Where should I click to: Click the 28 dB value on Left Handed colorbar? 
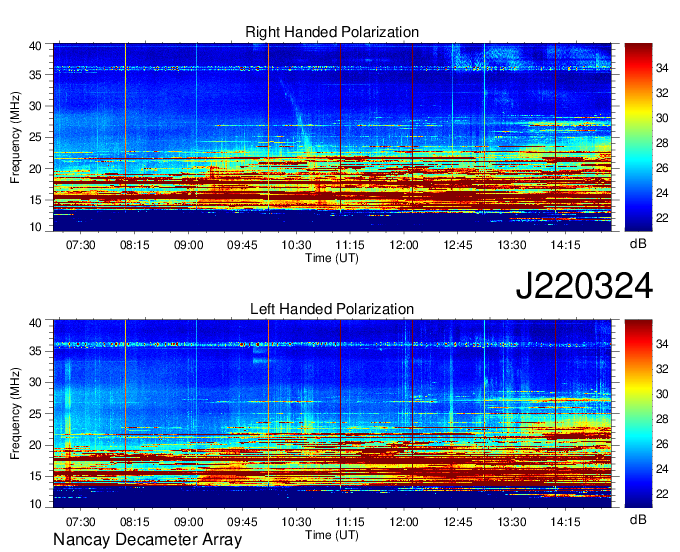click(662, 419)
